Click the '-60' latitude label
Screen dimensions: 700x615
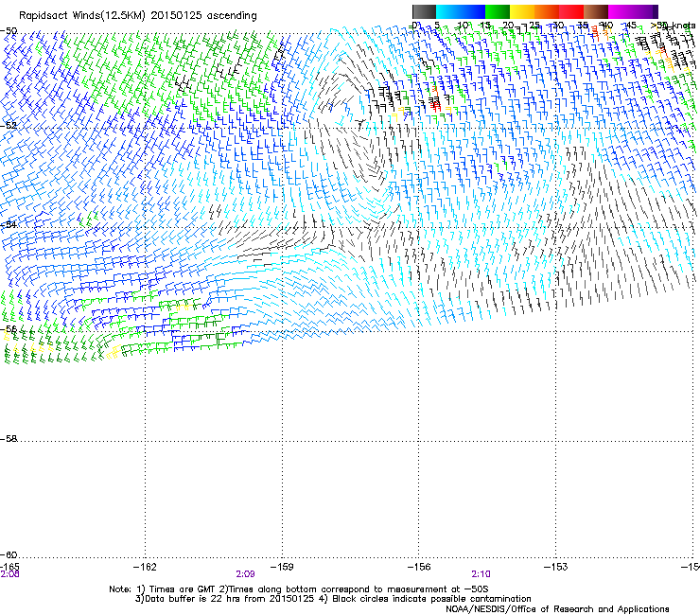pos(9,554)
